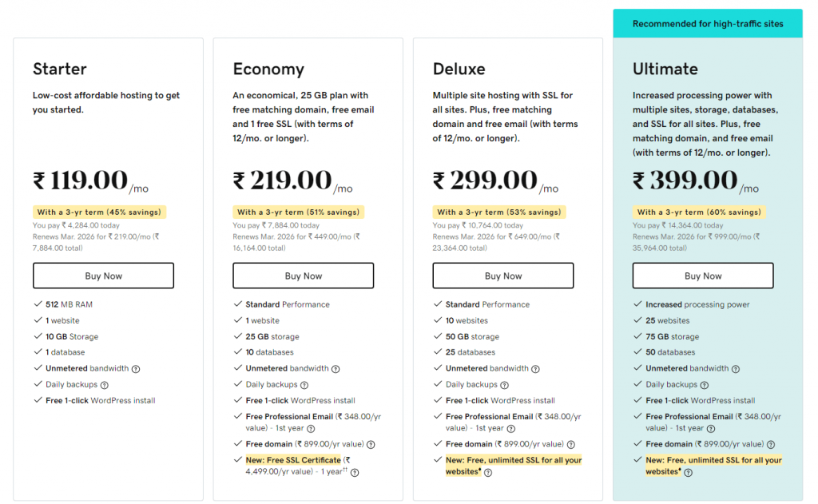818x504 pixels.
Task: Open Free domain help icon in Ultimate plan
Action: point(771,445)
